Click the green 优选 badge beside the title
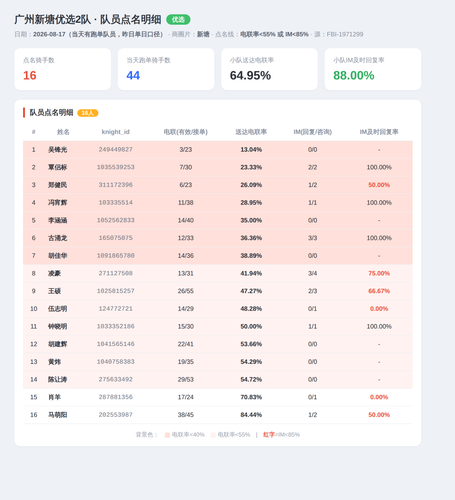Screen dimensions: 455x500 [x=178, y=20]
